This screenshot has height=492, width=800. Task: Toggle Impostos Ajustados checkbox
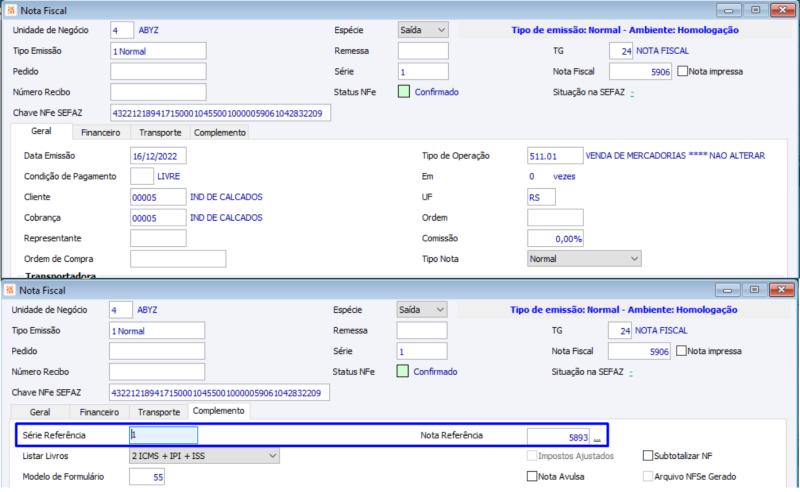(532, 456)
